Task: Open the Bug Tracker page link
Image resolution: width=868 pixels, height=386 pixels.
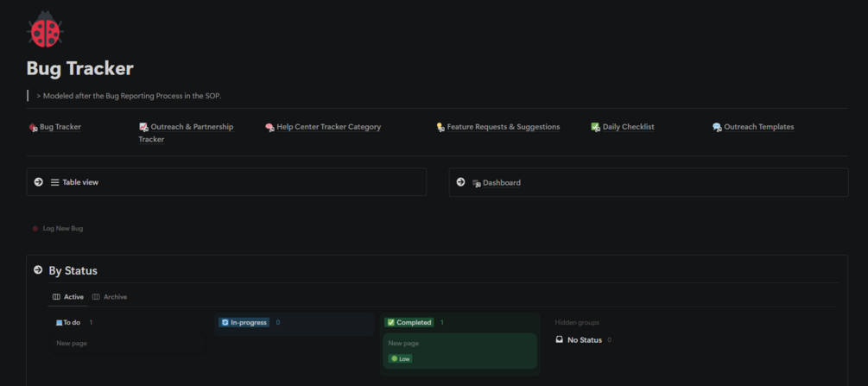Action: [x=60, y=127]
